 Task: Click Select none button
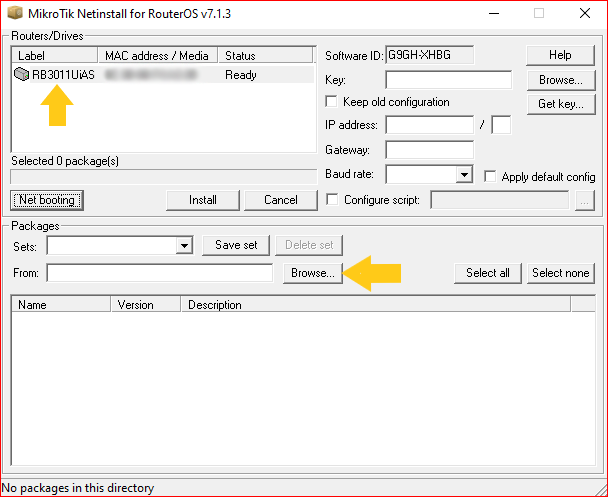coord(561,273)
